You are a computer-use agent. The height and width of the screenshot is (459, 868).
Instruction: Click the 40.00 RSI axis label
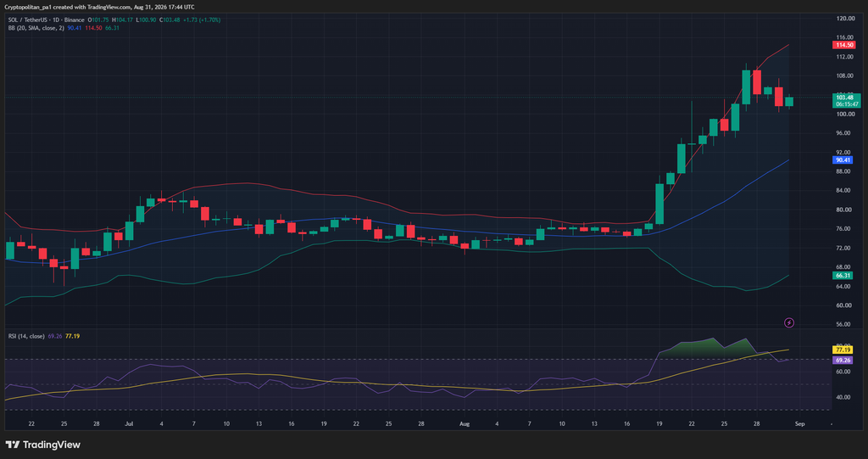click(845, 397)
